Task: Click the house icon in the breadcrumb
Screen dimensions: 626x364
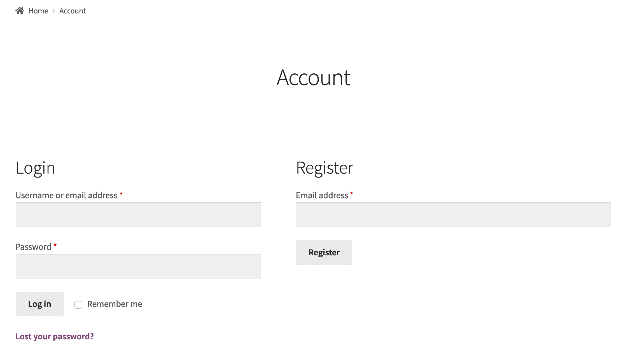Action: 20,11
